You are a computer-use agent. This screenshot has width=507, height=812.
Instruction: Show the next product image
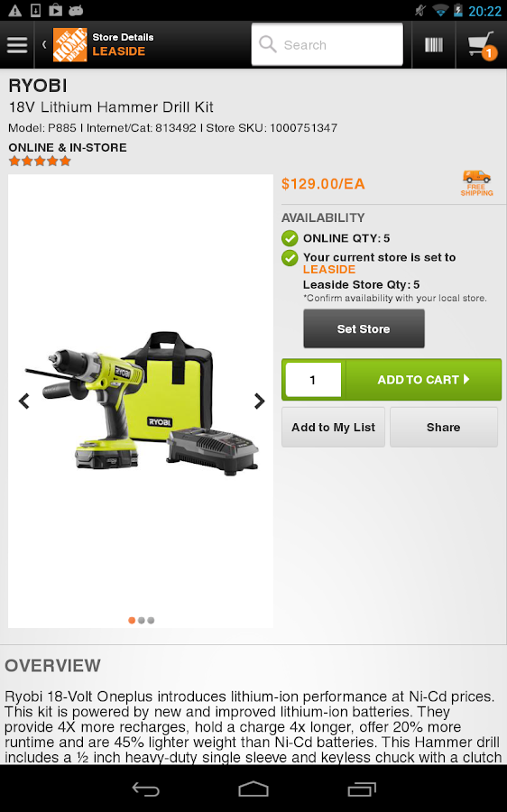point(260,401)
